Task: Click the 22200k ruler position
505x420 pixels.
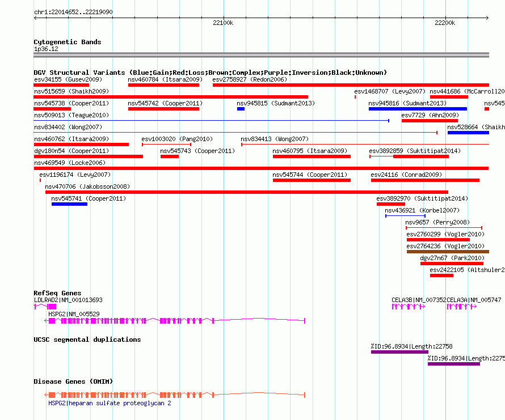Action: point(445,23)
